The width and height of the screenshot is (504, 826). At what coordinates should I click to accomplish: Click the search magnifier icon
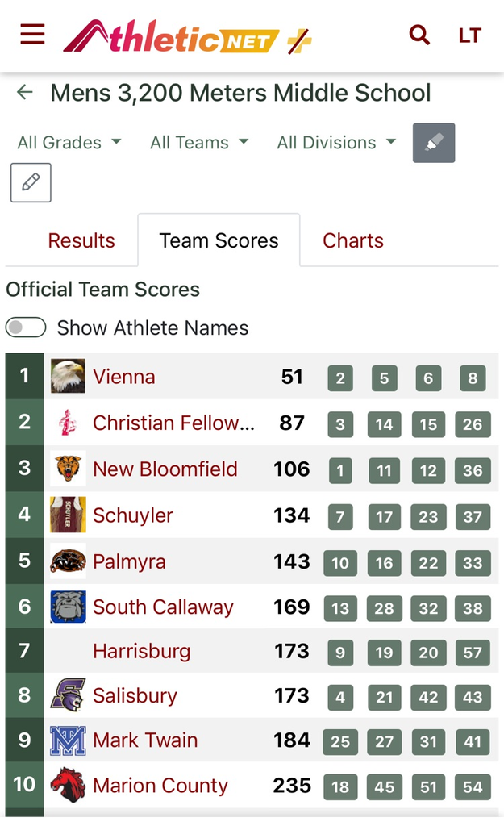(419, 35)
